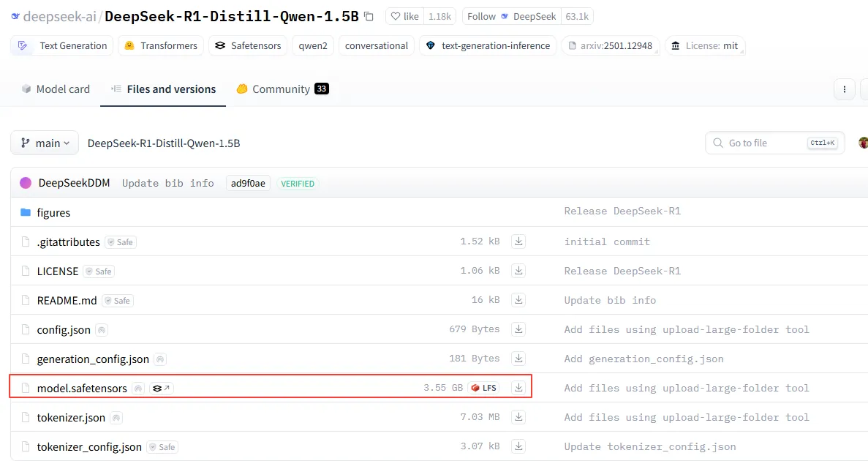868x461 pixels.
Task: Click the Safe badge next to tokenizer_config.json
Action: (x=163, y=447)
